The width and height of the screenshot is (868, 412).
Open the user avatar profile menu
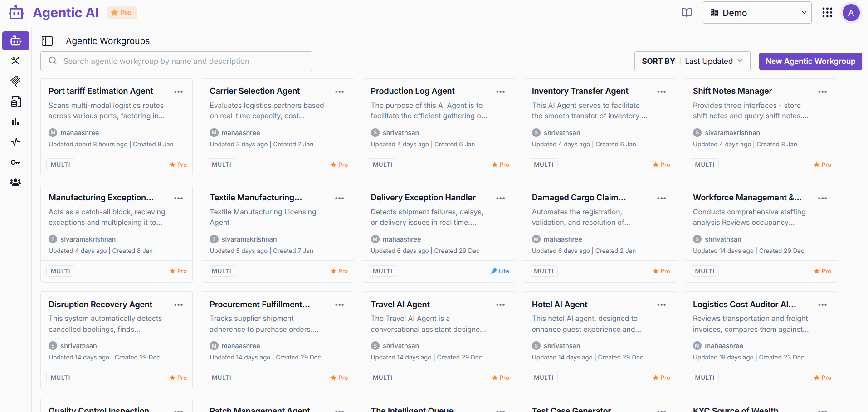851,13
